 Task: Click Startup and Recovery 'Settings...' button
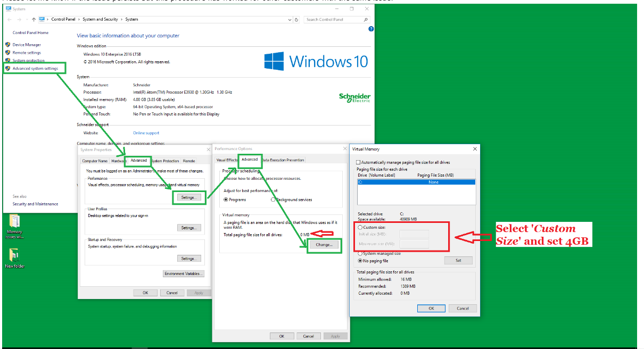[188, 259]
